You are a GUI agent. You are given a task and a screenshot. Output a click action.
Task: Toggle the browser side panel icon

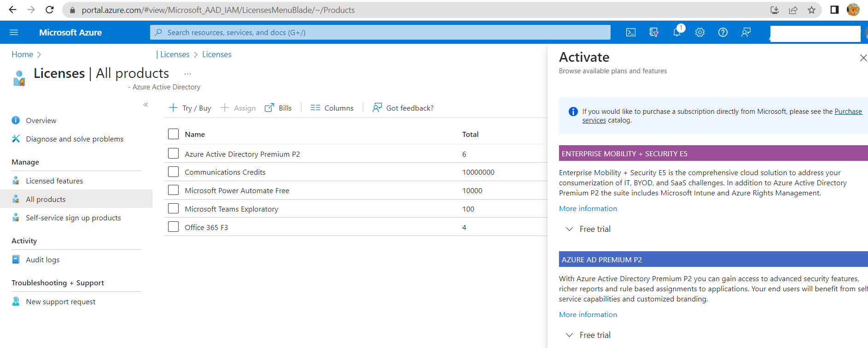[x=834, y=10]
